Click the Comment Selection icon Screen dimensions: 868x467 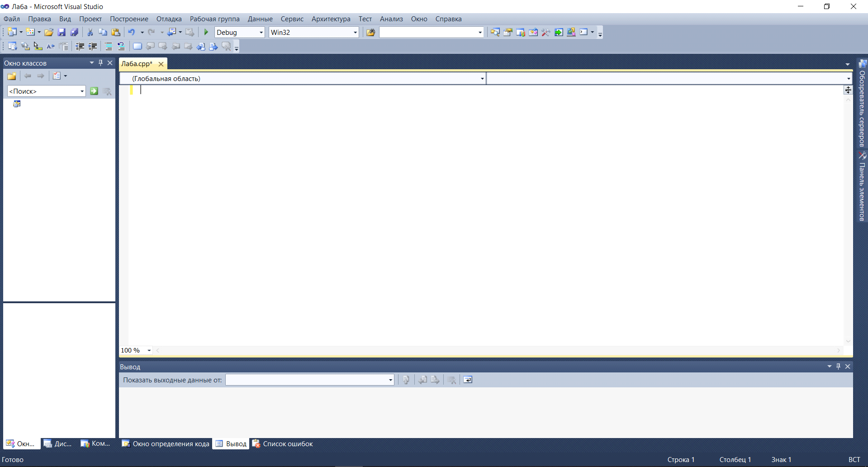point(109,46)
